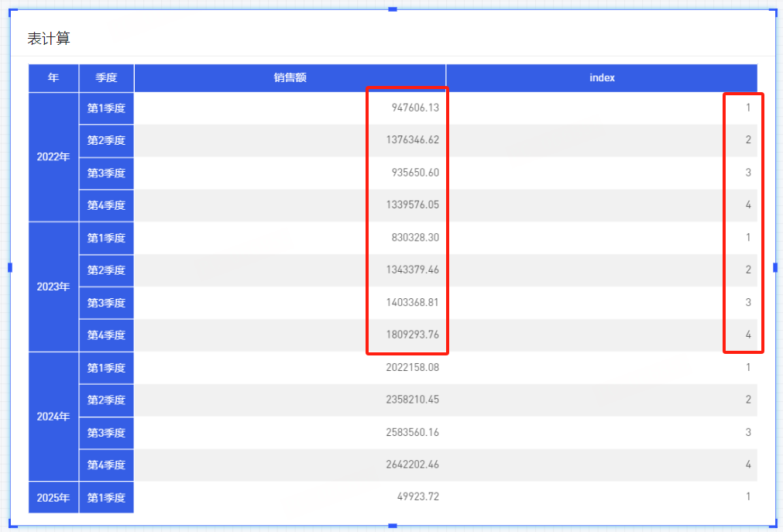Click the index cell in the 2583560.16 row
Image resolution: width=783 pixels, height=532 pixels.
[x=748, y=432]
